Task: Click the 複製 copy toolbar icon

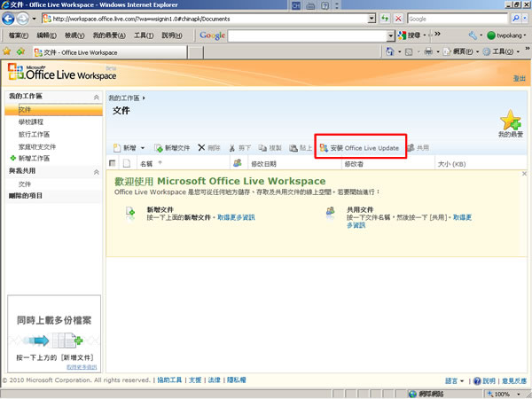Action: [262, 147]
